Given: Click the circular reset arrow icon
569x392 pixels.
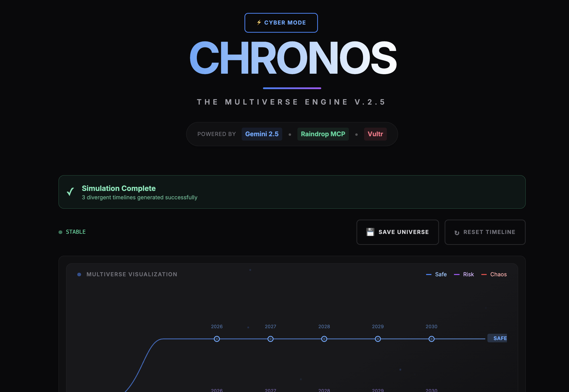Looking at the screenshot, I should coord(457,232).
